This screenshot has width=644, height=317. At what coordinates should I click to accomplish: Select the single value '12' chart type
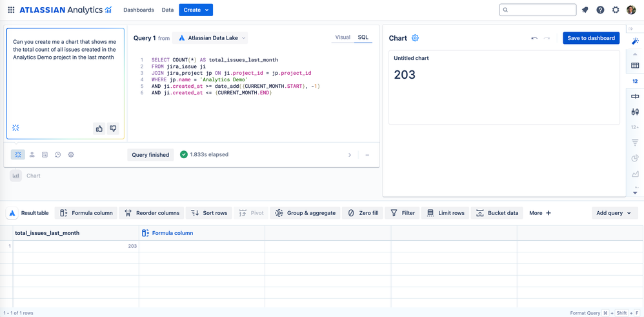(x=635, y=81)
